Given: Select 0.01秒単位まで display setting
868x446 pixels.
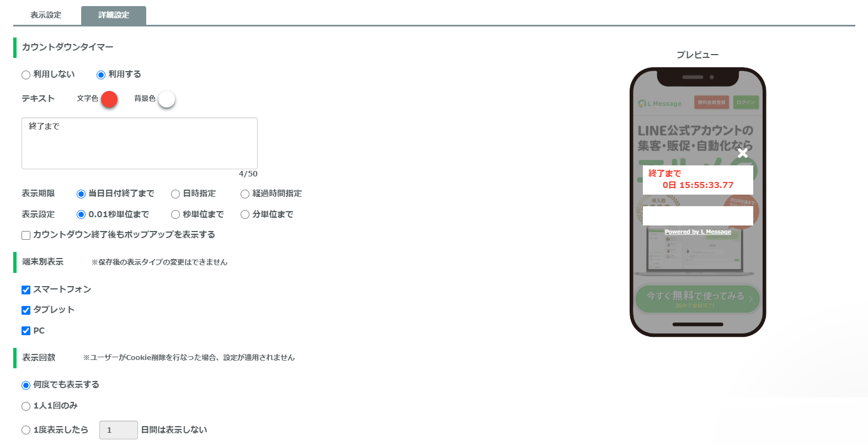Looking at the screenshot, I should pyautogui.click(x=81, y=215).
